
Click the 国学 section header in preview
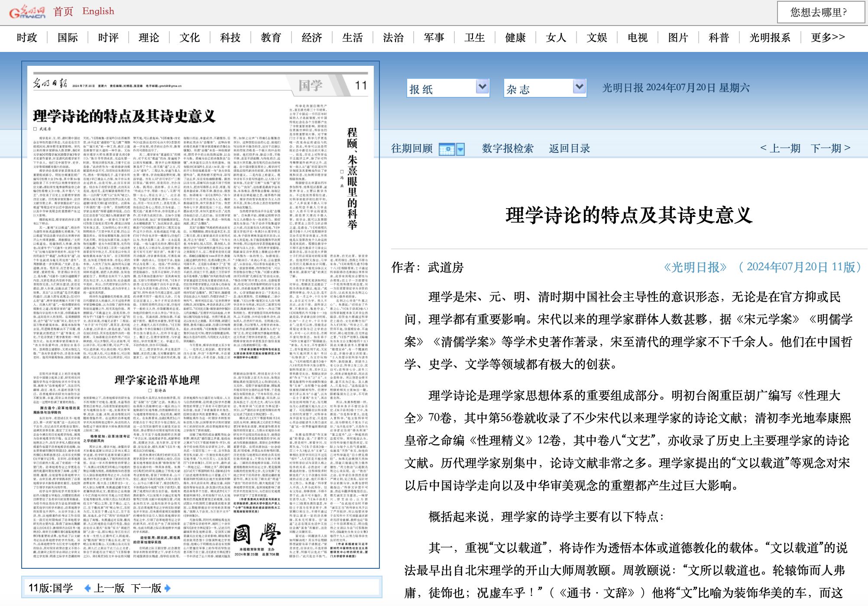click(310, 85)
